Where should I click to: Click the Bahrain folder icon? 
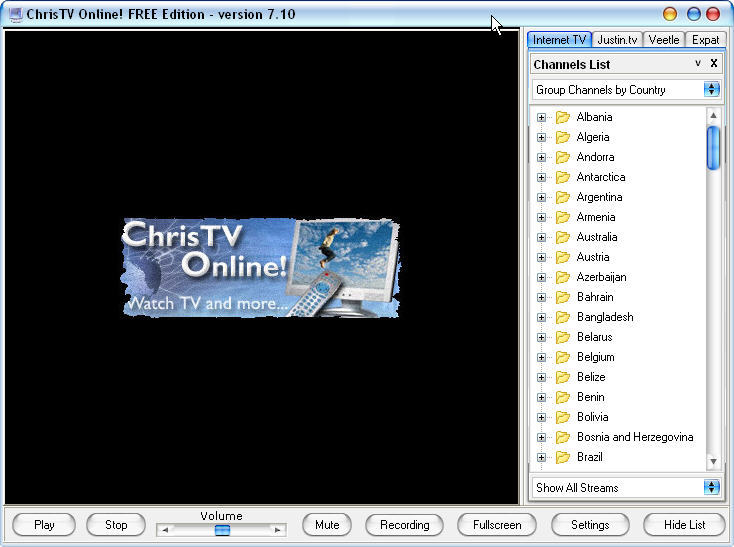click(563, 297)
